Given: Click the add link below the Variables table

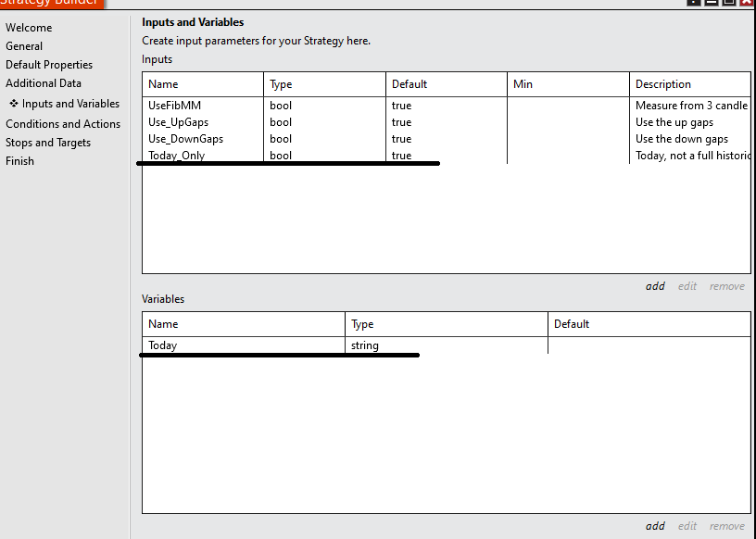Looking at the screenshot, I should tap(655, 526).
